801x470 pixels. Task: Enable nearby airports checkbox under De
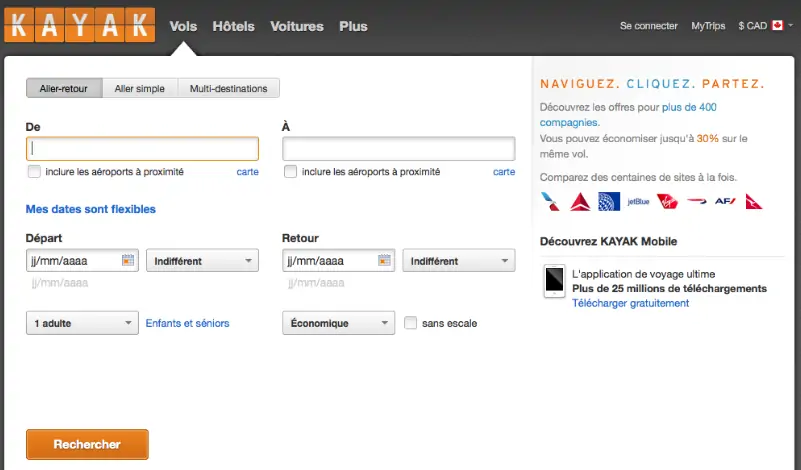35,172
